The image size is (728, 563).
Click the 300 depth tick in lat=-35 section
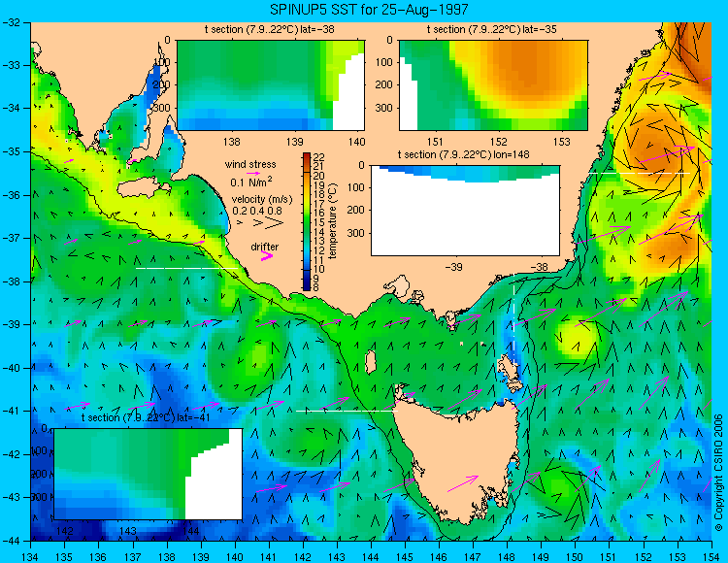click(385, 108)
